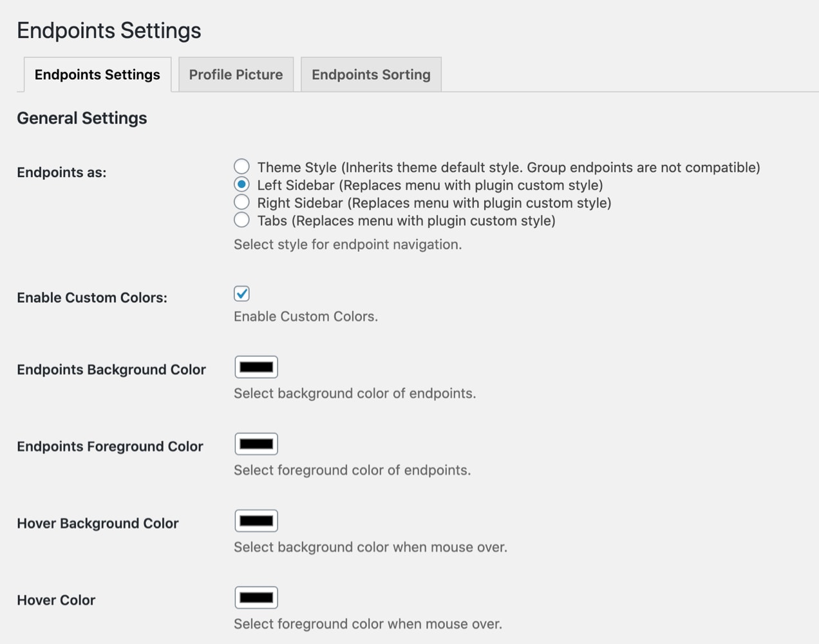Click the Enable Custom Colors label
The width and height of the screenshot is (819, 644).
(x=91, y=298)
